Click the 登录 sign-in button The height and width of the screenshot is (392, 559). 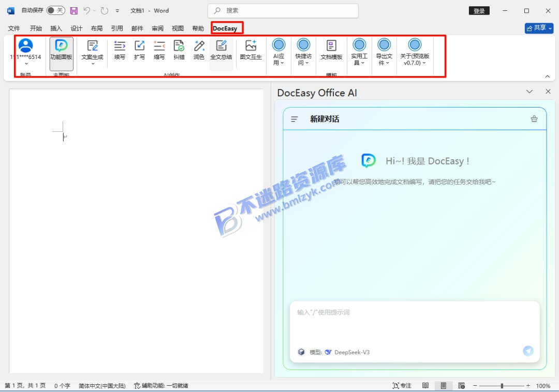tap(479, 11)
